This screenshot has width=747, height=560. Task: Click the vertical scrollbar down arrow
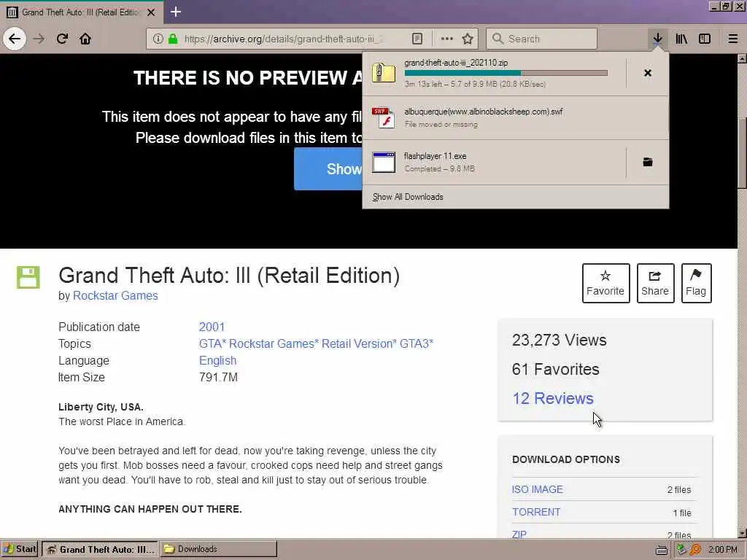click(x=742, y=534)
